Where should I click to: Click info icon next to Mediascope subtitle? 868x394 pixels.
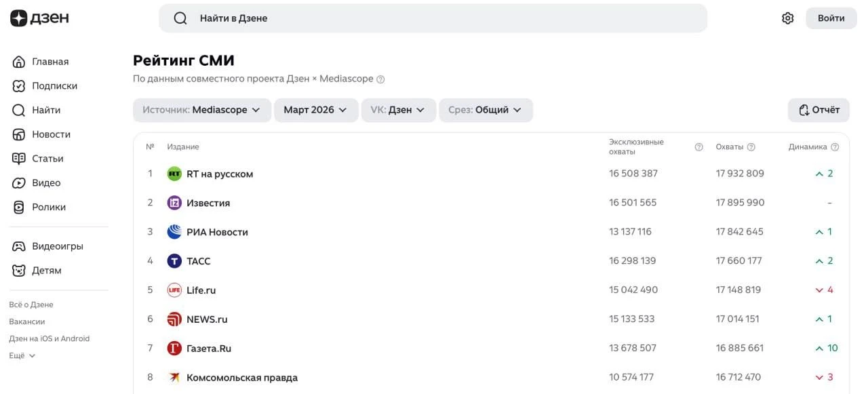[380, 79]
